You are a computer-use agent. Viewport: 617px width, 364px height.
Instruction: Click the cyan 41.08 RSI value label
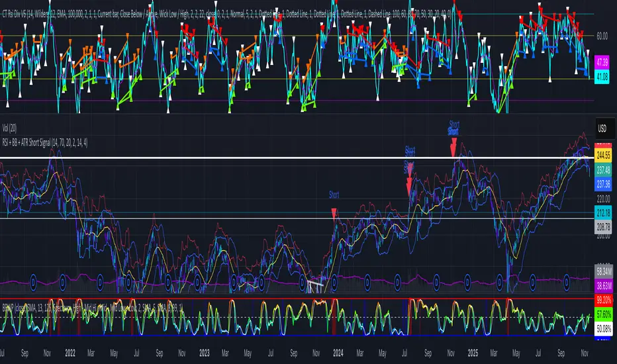602,77
